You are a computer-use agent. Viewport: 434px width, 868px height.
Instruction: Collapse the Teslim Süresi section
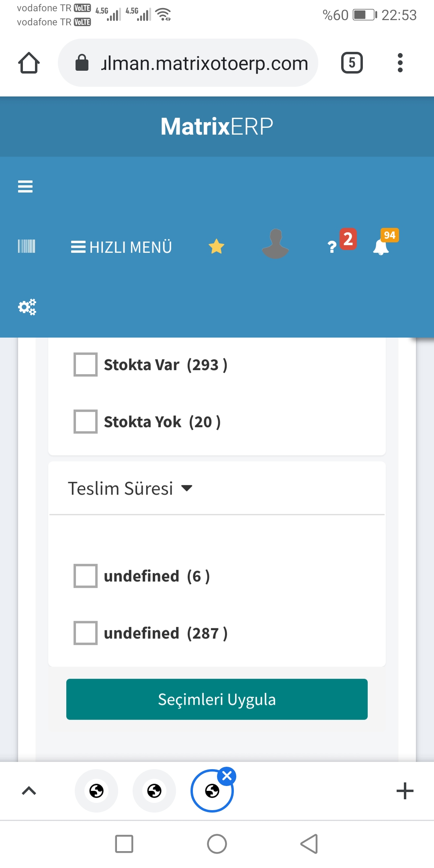pyautogui.click(x=130, y=489)
